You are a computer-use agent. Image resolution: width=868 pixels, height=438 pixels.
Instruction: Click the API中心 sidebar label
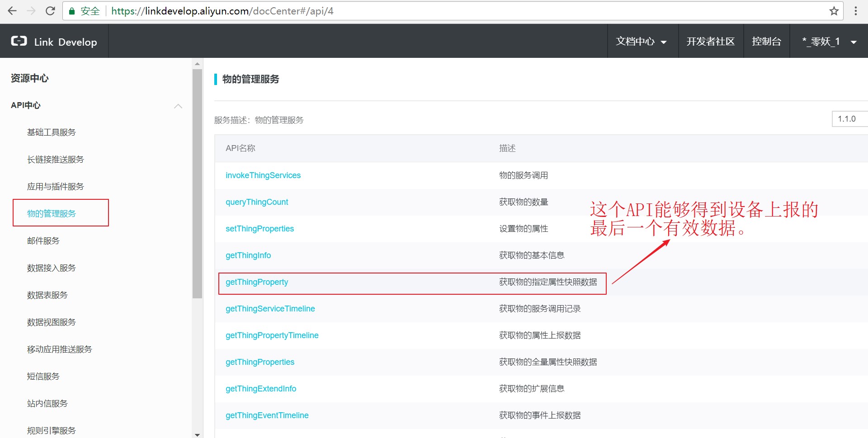point(26,105)
